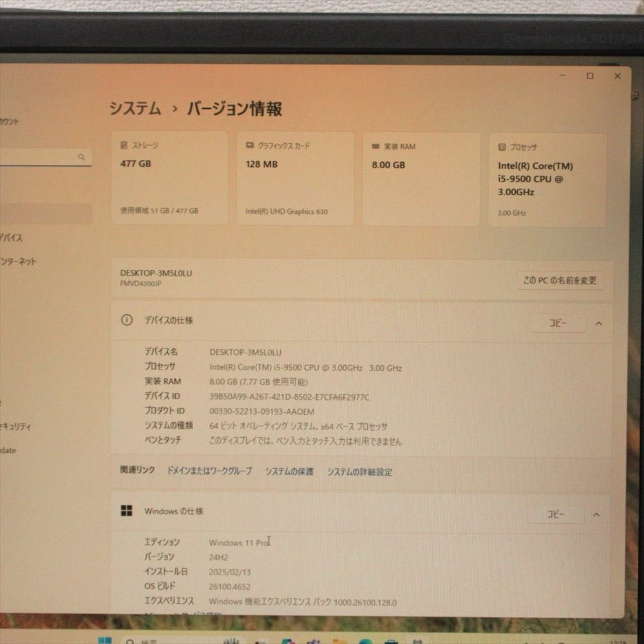644x644 pixels.
Task: Click the エクスペリエンス value 1000.26100.128.0
Action: pyautogui.click(x=303, y=602)
